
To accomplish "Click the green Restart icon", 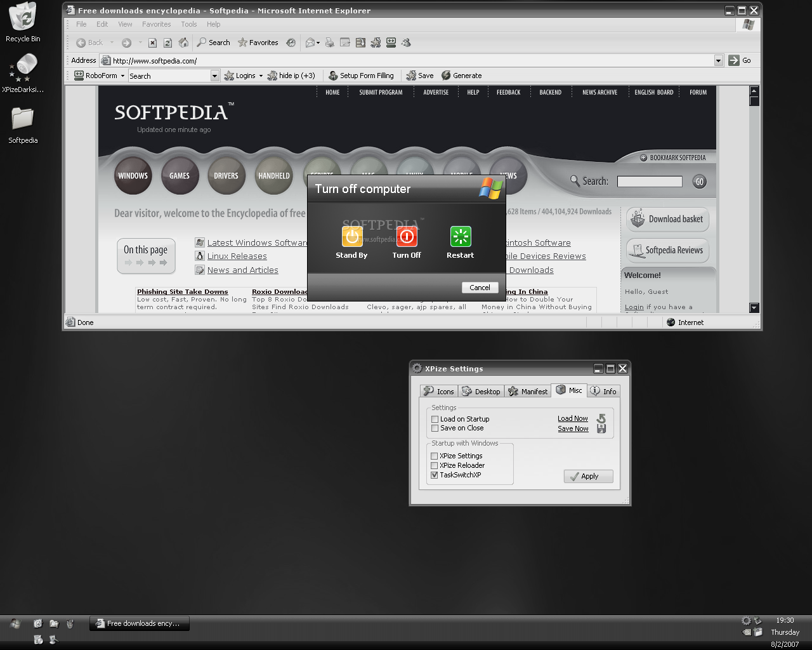I will click(x=461, y=236).
